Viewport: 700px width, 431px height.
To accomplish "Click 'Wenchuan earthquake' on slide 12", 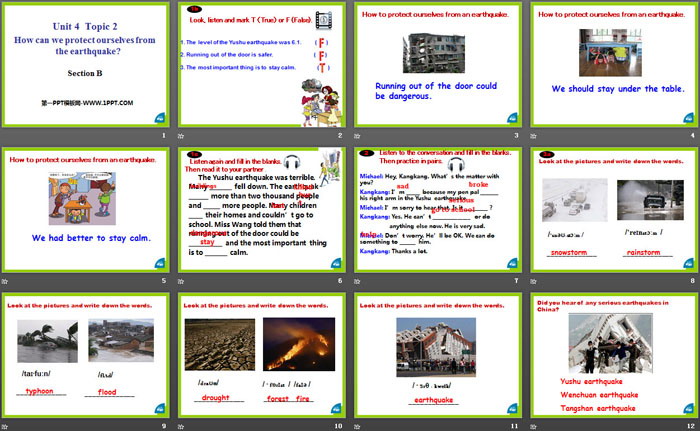I will (x=599, y=395).
